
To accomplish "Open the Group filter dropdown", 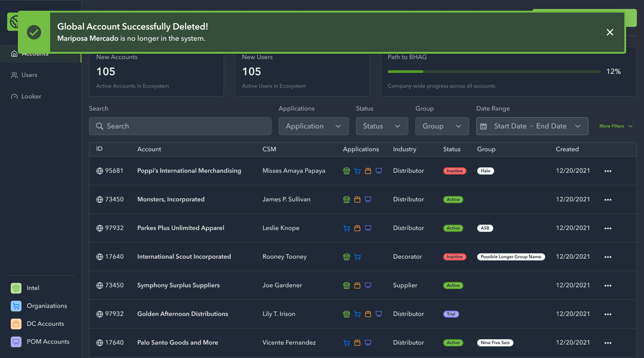I will pyautogui.click(x=442, y=126).
